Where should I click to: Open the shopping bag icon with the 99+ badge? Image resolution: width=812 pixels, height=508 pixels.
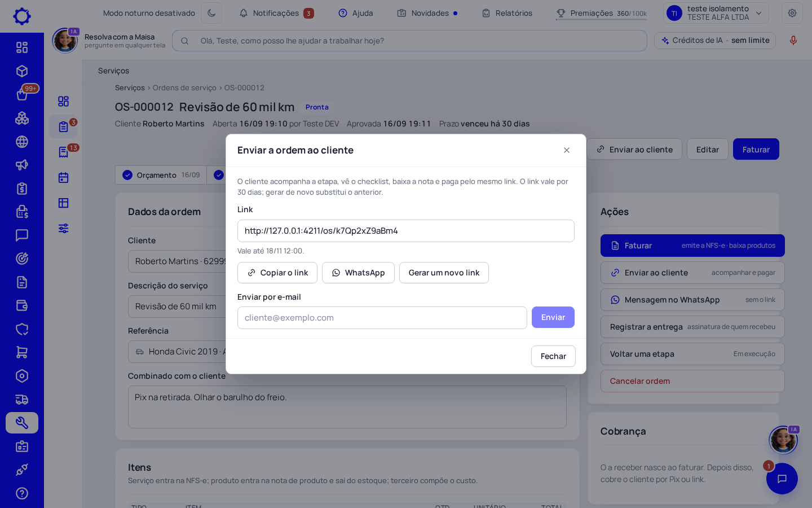tap(22, 94)
